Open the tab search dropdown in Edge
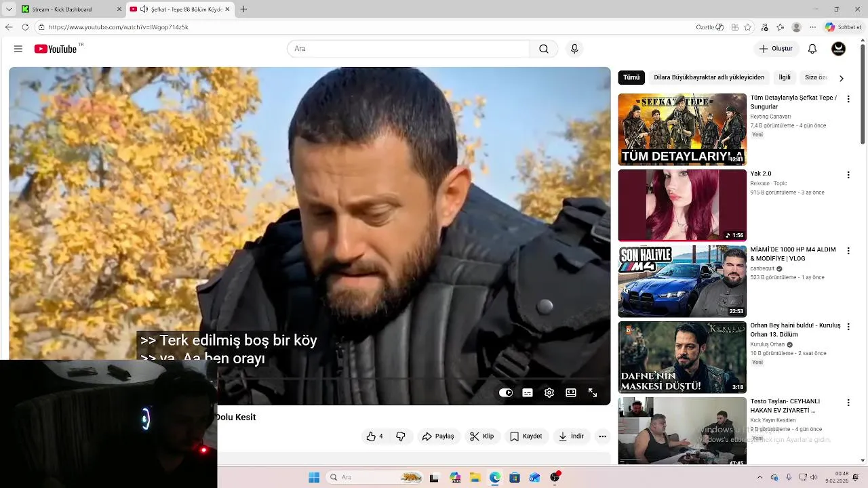The height and width of the screenshot is (488, 868). [9, 9]
